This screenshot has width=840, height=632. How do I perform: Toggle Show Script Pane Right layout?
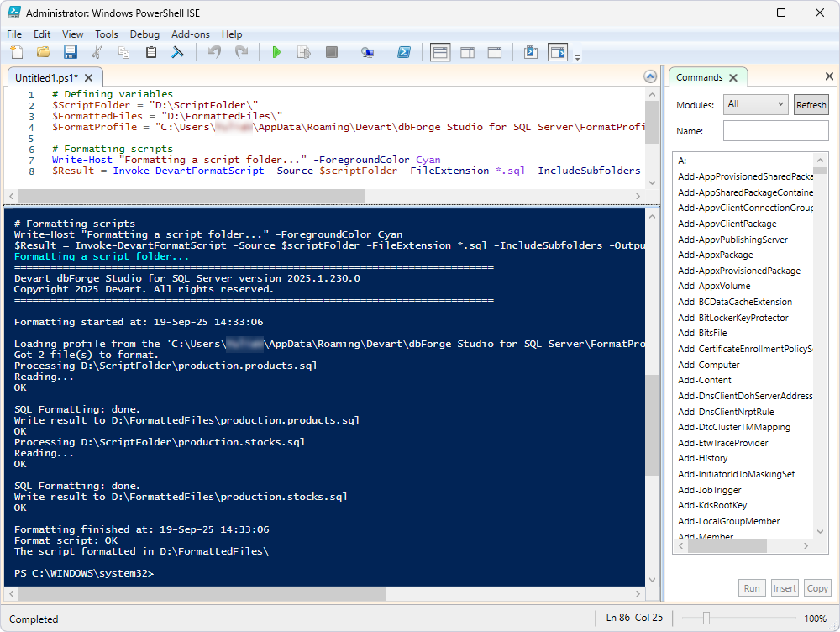[x=467, y=52]
